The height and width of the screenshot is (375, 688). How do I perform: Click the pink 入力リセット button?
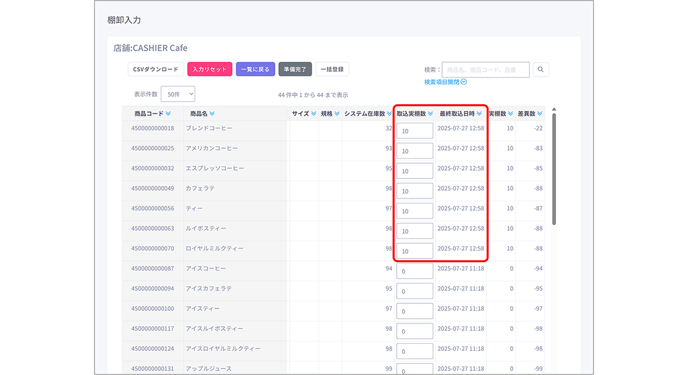click(x=210, y=69)
